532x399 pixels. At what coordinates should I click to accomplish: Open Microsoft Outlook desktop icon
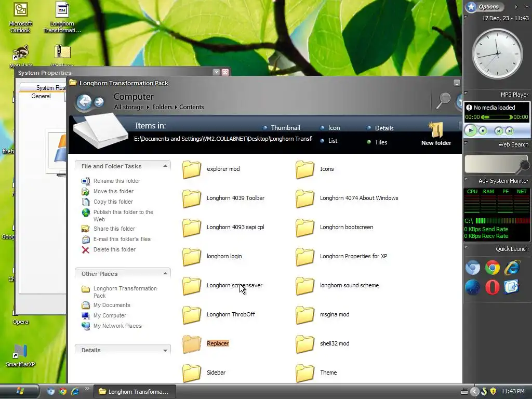(20, 18)
